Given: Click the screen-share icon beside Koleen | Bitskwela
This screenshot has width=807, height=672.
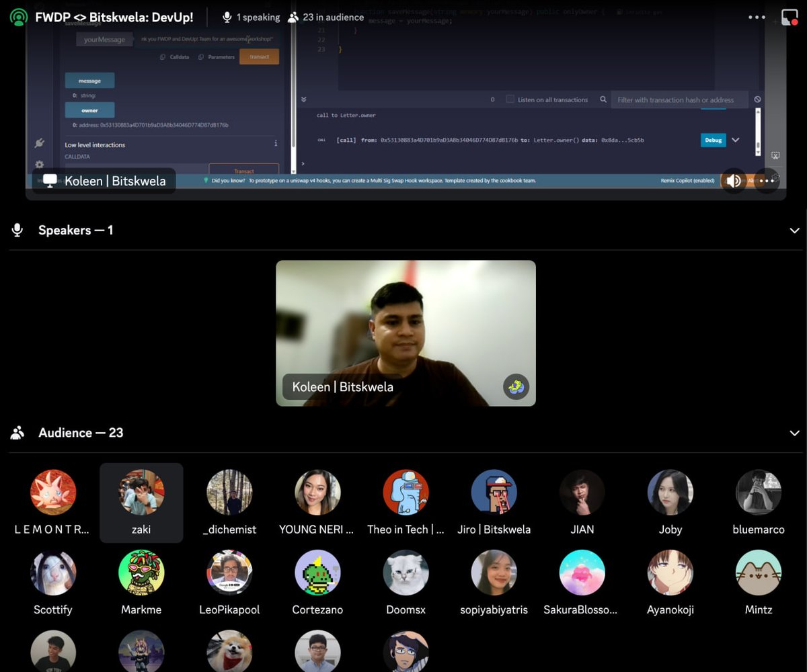Looking at the screenshot, I should [x=50, y=181].
